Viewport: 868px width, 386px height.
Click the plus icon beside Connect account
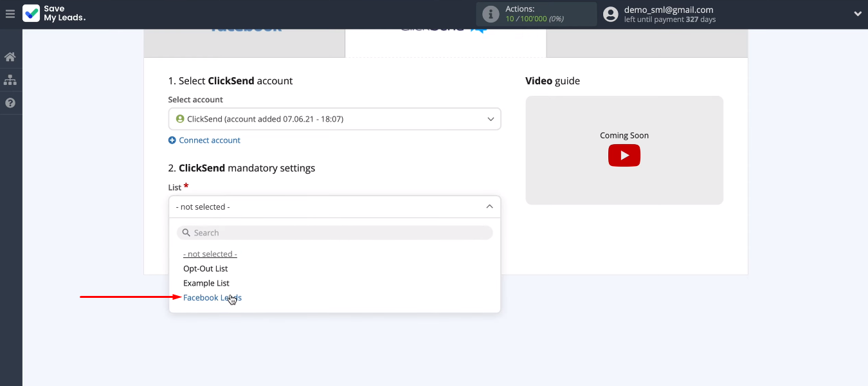click(x=172, y=140)
